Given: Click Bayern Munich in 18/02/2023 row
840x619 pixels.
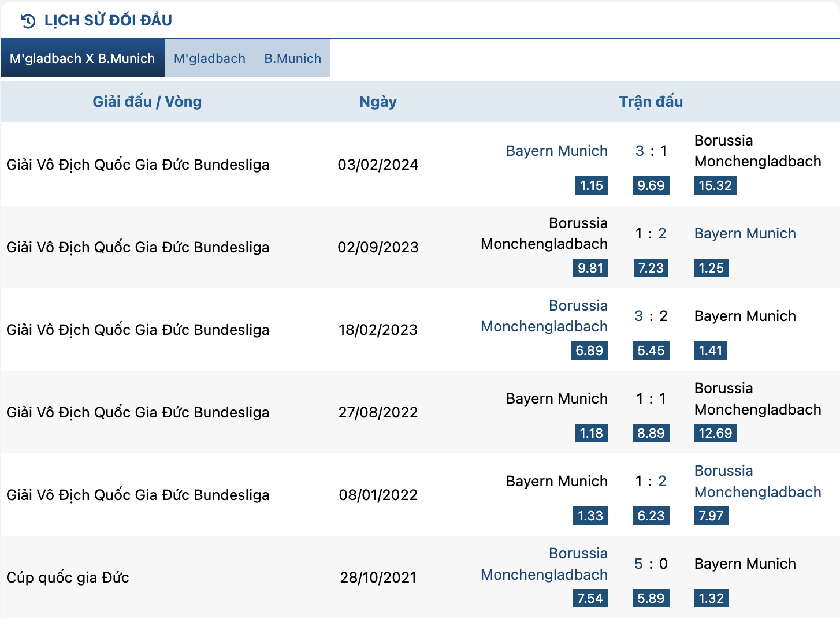Looking at the screenshot, I should (745, 316).
